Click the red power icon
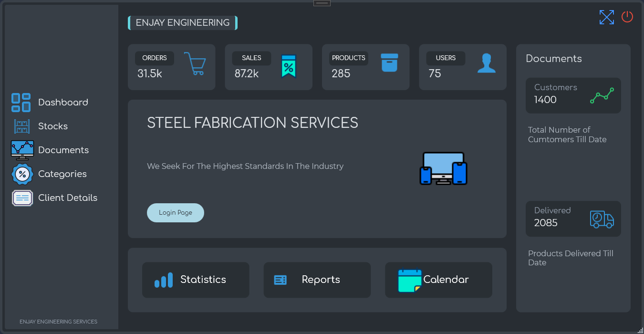Image resolution: width=644 pixels, height=334 pixels. (627, 17)
